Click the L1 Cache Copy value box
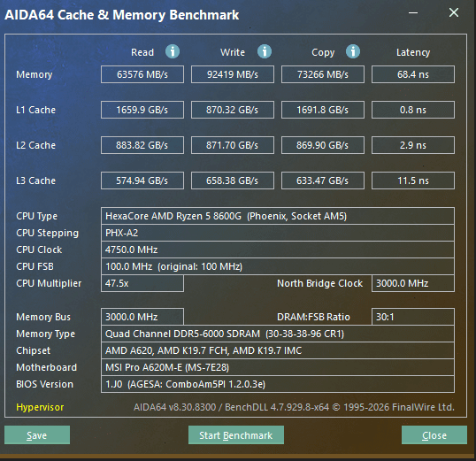This screenshot has width=476, height=461. (x=323, y=110)
